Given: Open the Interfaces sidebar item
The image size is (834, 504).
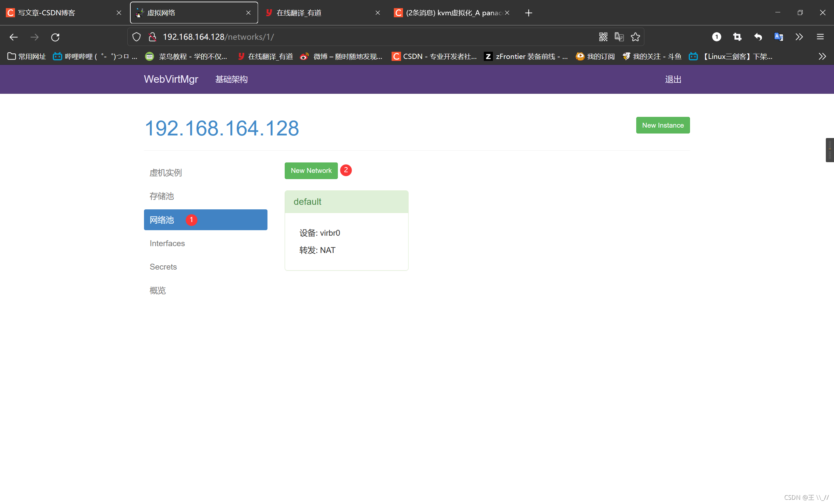Looking at the screenshot, I should click(206, 243).
